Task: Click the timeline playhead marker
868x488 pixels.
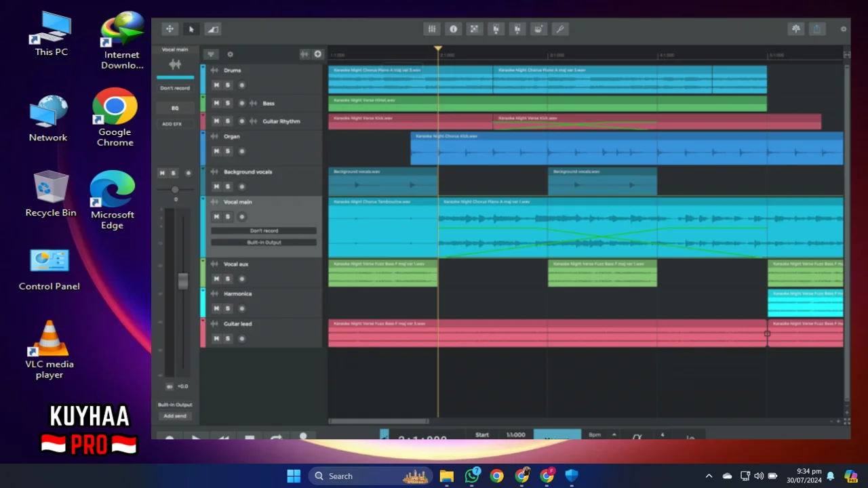Action: [438, 49]
